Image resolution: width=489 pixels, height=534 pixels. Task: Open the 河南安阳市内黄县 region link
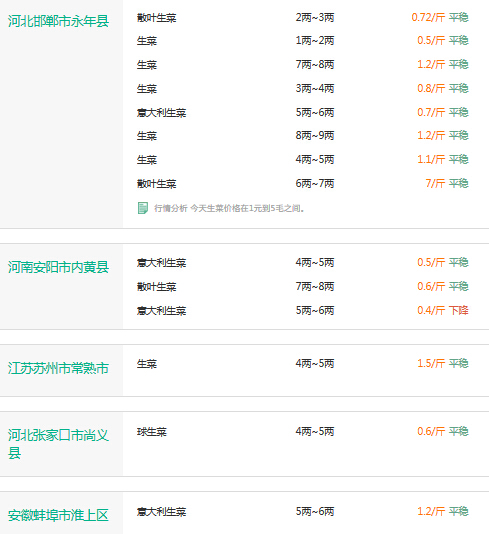58,267
